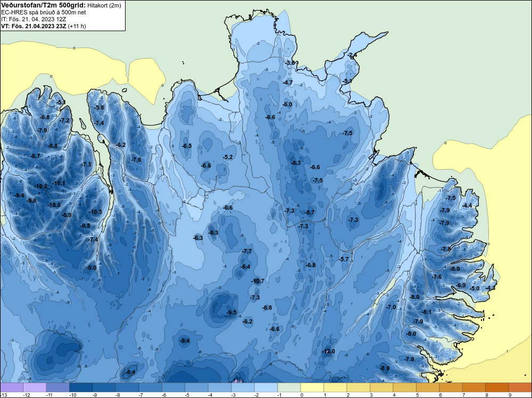This screenshot has height=398, width=532.
Task: Pick the -10.2 temperature reading
Action: point(41,186)
